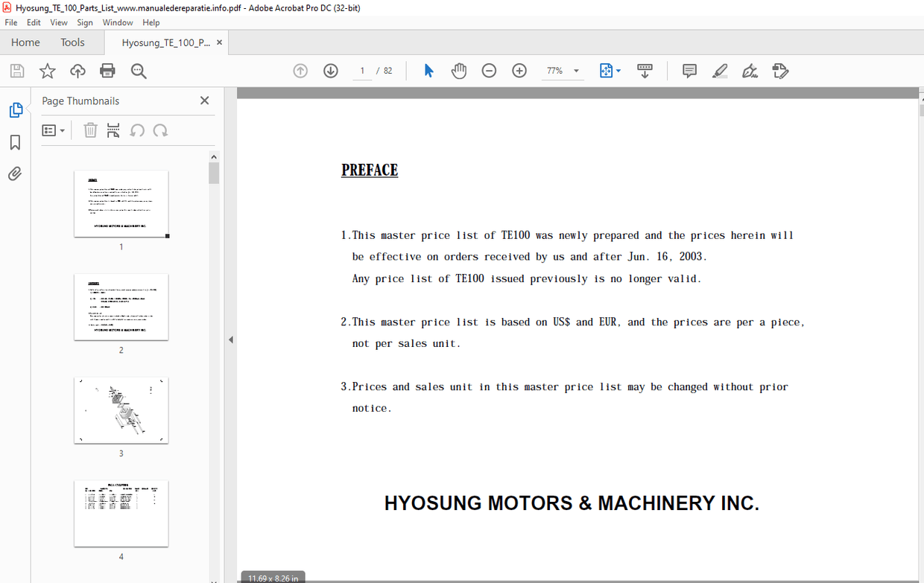Delete selected page thumbnail with trash icon
This screenshot has height=583, width=924.
90,130
